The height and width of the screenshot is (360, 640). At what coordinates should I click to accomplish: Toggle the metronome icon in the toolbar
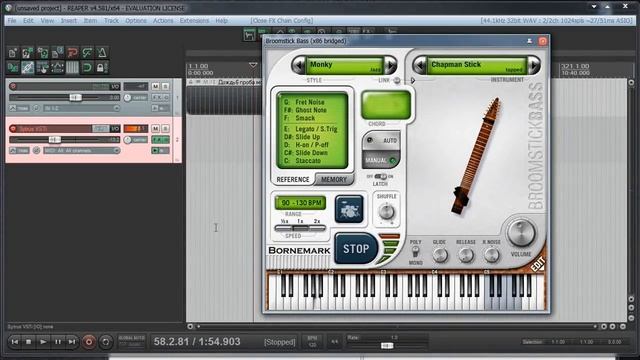coord(102,52)
